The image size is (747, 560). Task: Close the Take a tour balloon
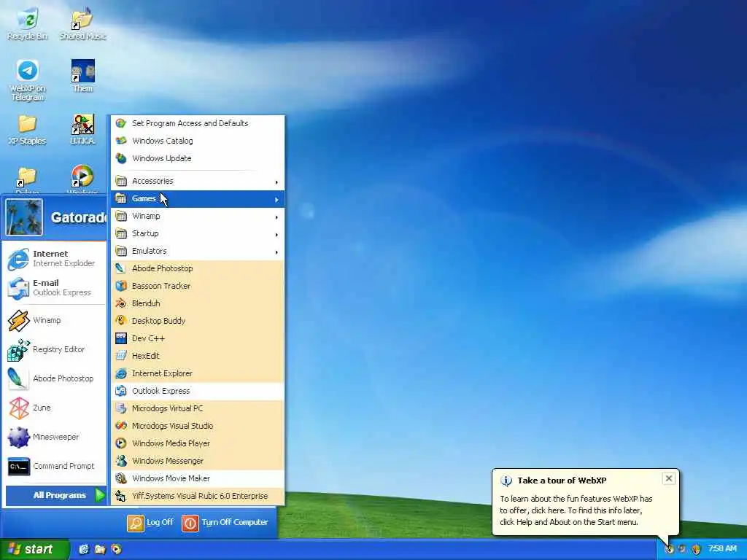669,478
